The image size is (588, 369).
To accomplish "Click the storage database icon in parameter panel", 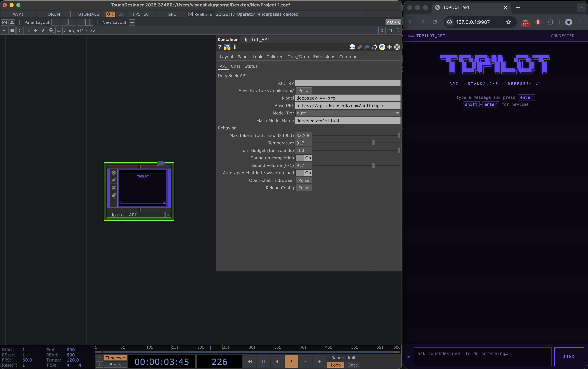I will click(352, 47).
